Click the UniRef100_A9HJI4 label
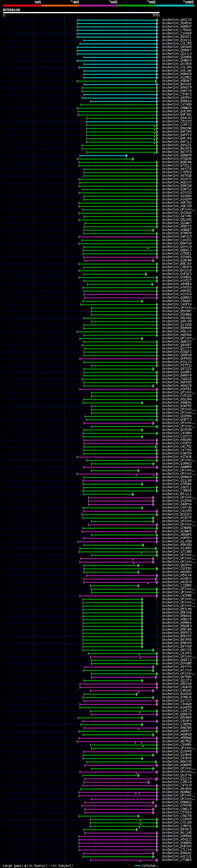The image size is (197, 868). pos(176,332)
